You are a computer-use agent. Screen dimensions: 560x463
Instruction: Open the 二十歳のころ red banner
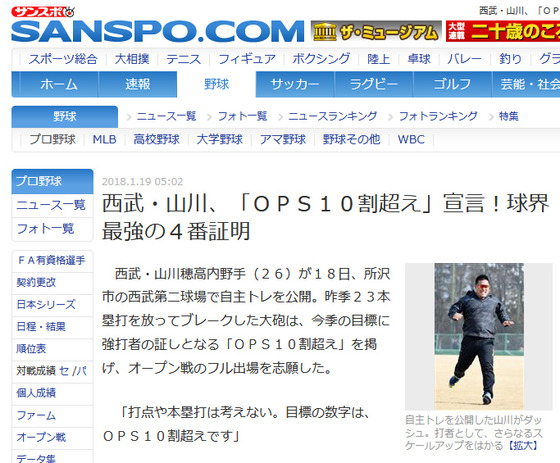pos(503,31)
